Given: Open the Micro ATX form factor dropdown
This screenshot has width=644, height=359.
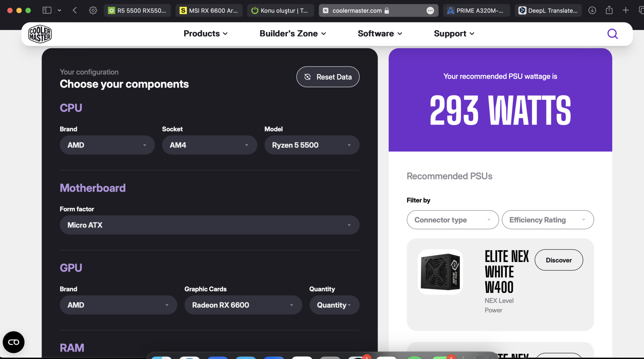Looking at the screenshot, I should [210, 225].
